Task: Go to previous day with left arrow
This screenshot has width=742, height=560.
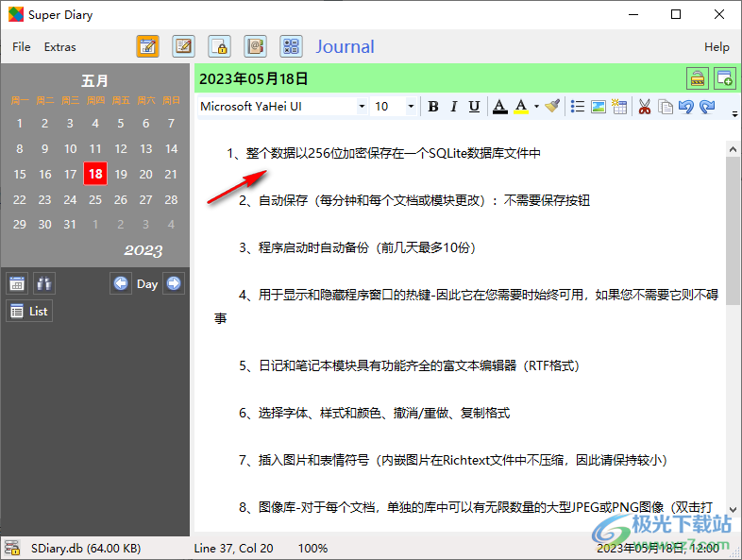Action: point(121,283)
